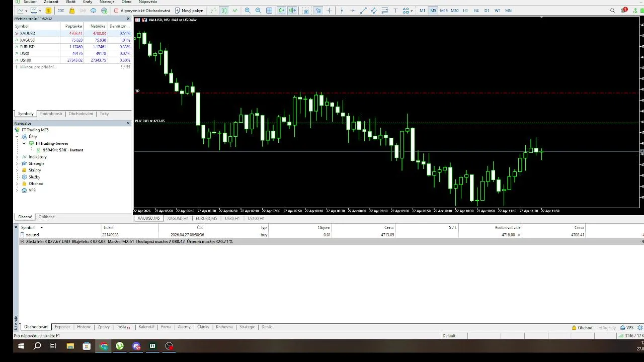
Task: Select the crosshair tool in the toolbar
Action: click(330, 11)
